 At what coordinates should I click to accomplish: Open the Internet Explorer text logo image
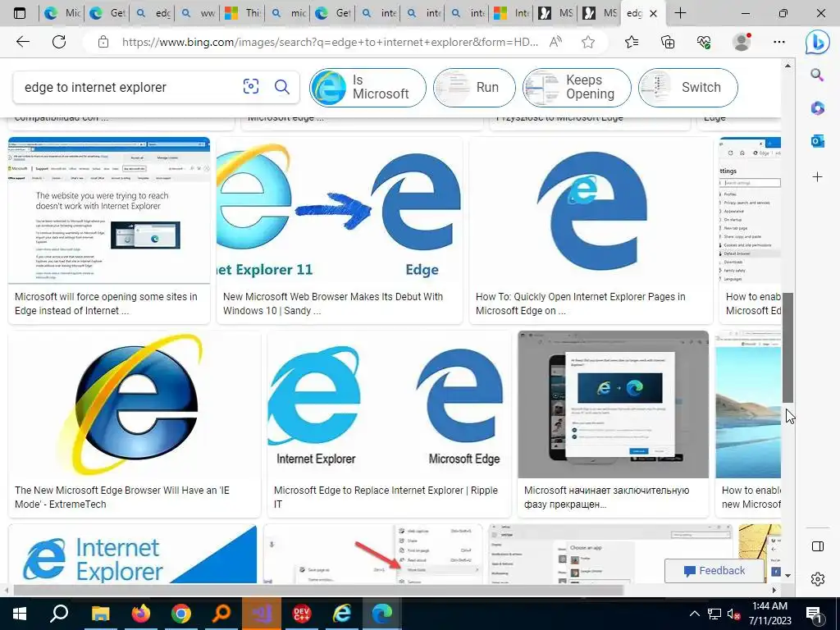click(132, 555)
